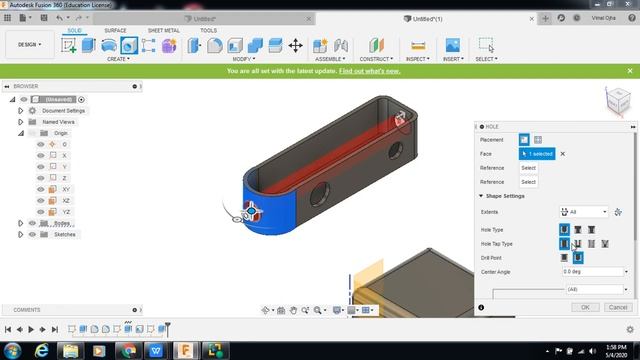Screen dimensions: 640x360
Task: Select the Shell tool
Action: click(235, 45)
